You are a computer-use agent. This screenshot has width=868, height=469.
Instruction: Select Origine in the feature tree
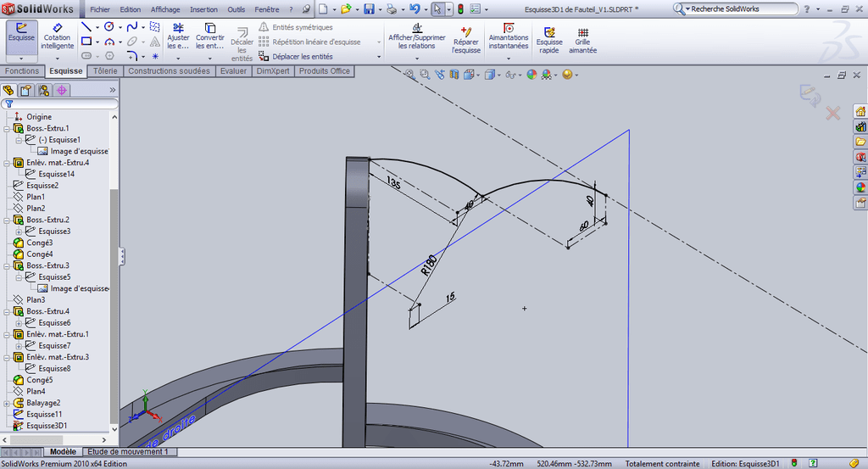[39, 117]
